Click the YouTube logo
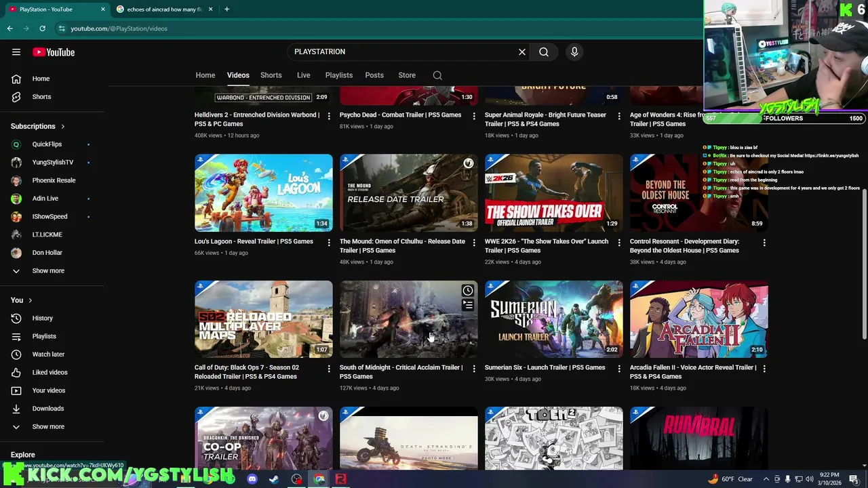 (54, 52)
